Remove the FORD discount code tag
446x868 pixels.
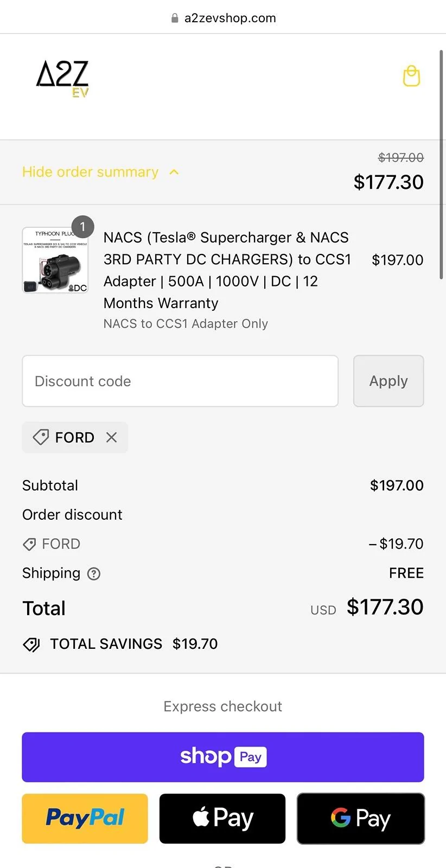pos(112,437)
